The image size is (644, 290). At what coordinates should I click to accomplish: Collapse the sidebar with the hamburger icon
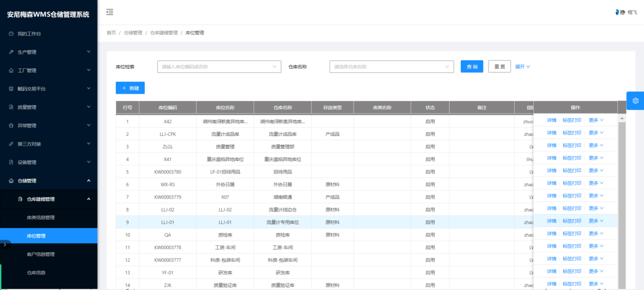point(110,12)
